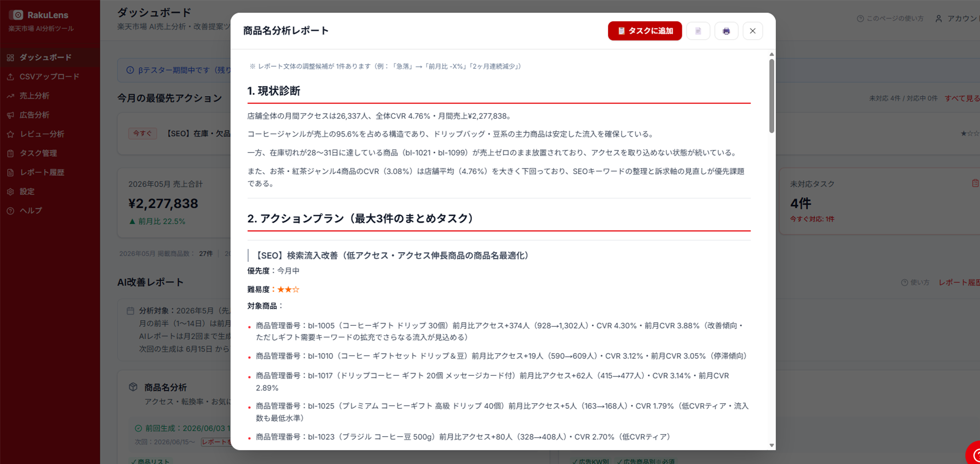
Task: Click the 使い方 link beside AI改善レポート
Action: (915, 283)
